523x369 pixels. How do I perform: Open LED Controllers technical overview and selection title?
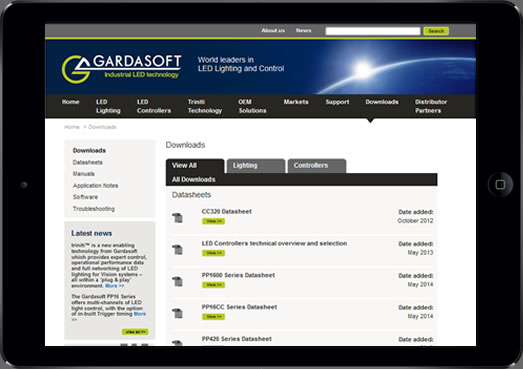[x=274, y=243]
